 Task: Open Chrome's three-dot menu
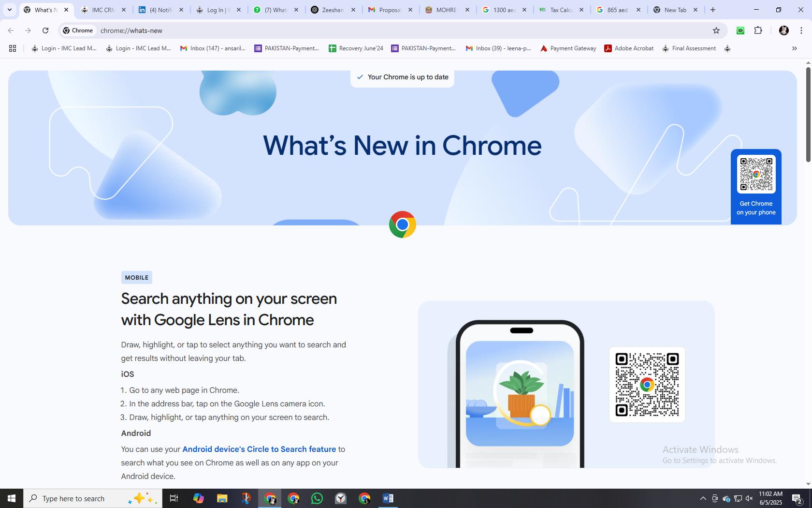[x=801, y=30]
